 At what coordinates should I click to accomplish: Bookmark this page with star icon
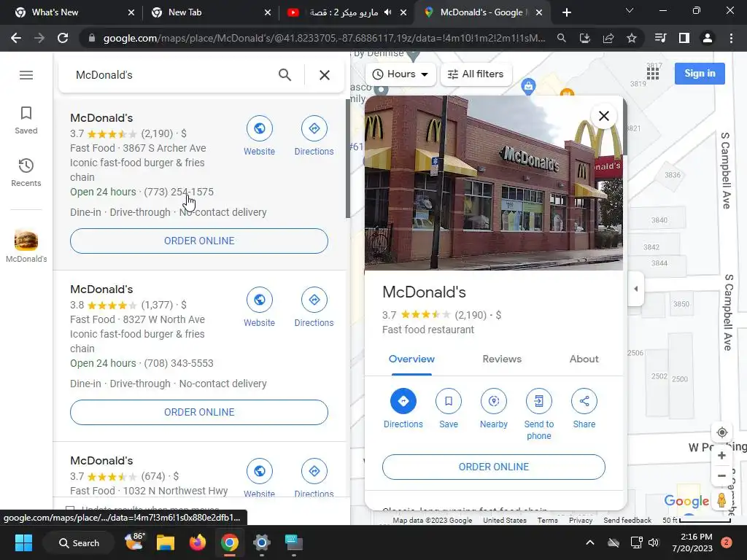632,38
